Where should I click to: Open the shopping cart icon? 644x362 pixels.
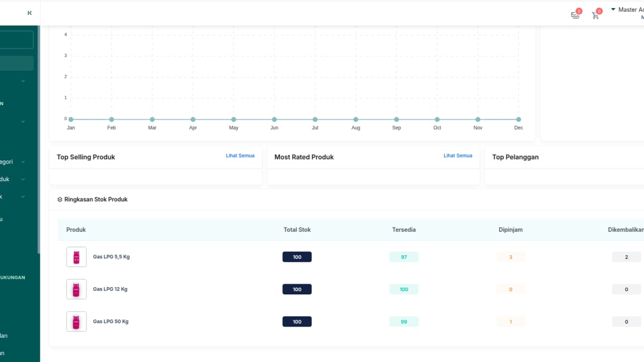pos(595,16)
